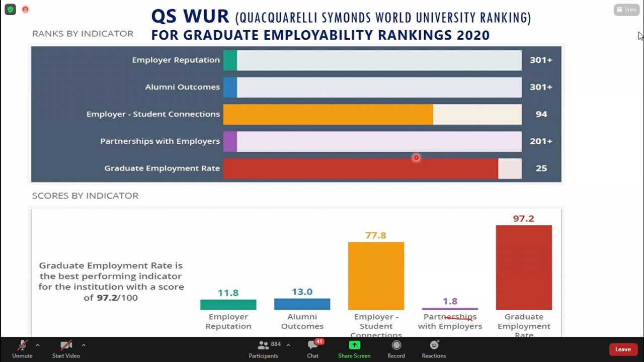Click the red annotation dot on Partnerships bar
The image size is (644, 362).
tap(416, 158)
